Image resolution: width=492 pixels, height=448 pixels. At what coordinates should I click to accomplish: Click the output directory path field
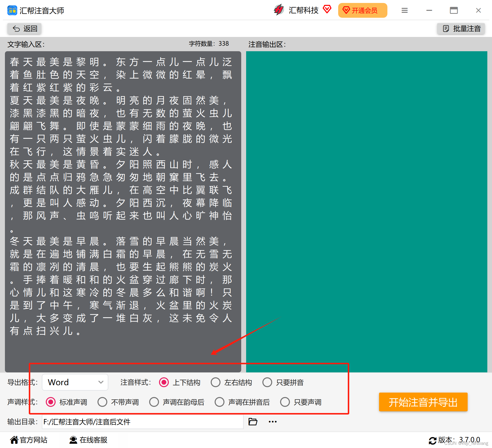[x=143, y=422]
